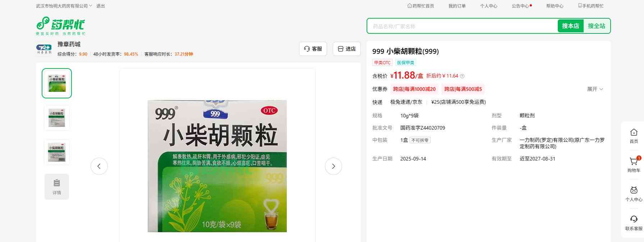
Task: Click the 搜本店 search button
Action: [x=570, y=26]
